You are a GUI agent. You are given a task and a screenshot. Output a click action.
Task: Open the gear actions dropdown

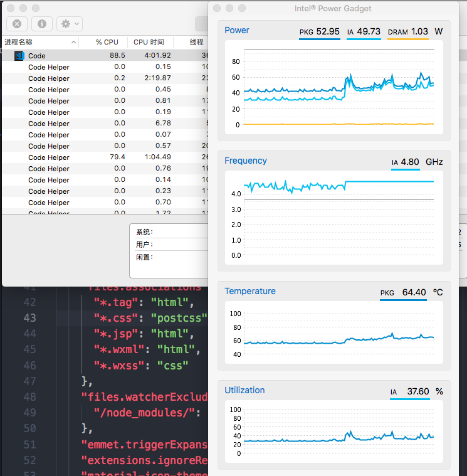[x=70, y=24]
